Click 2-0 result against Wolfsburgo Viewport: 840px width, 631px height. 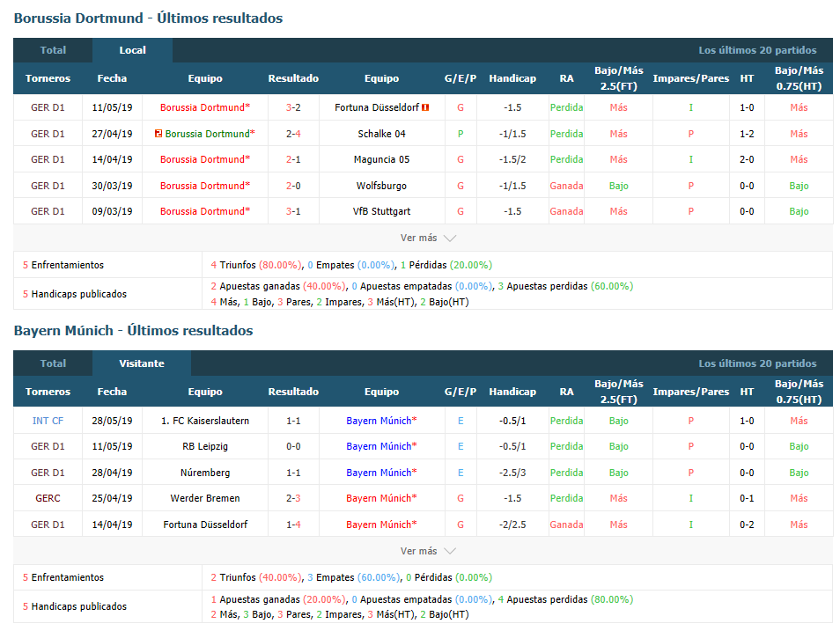[x=293, y=186]
